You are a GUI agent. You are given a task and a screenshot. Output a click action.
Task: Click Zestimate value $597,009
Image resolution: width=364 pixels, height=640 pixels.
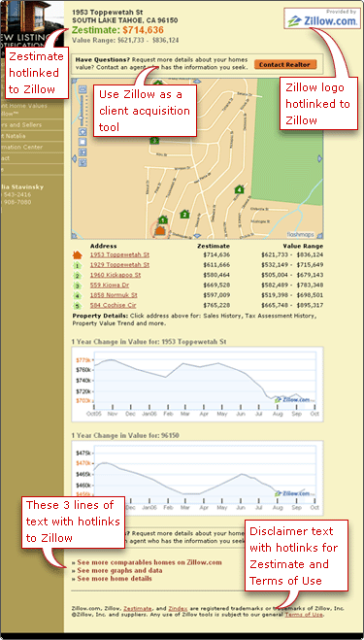tap(216, 295)
